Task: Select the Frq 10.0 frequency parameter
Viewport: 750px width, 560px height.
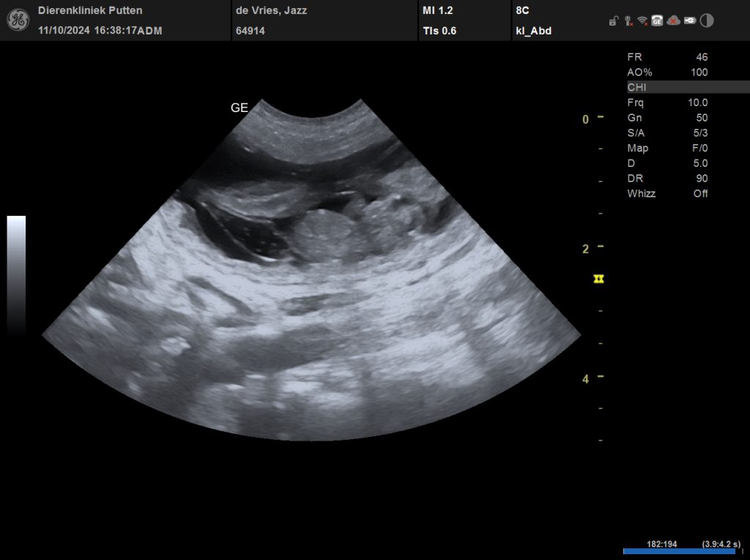Action: click(667, 102)
